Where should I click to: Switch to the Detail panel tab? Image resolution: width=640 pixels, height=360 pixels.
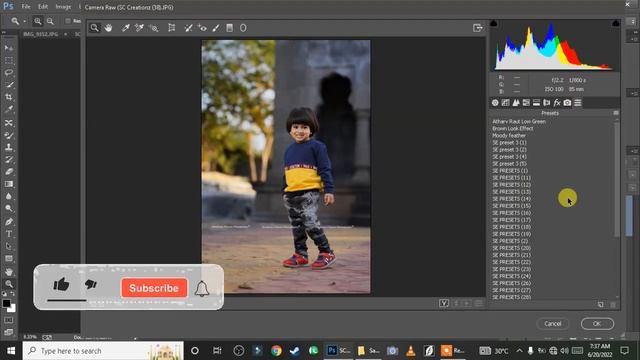click(516, 103)
